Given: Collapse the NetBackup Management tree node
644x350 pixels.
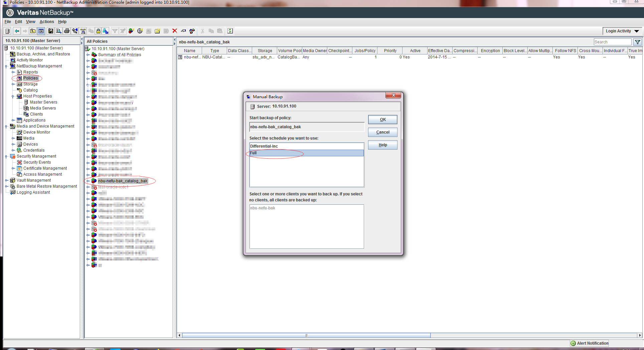Looking at the screenshot, I should [6, 66].
